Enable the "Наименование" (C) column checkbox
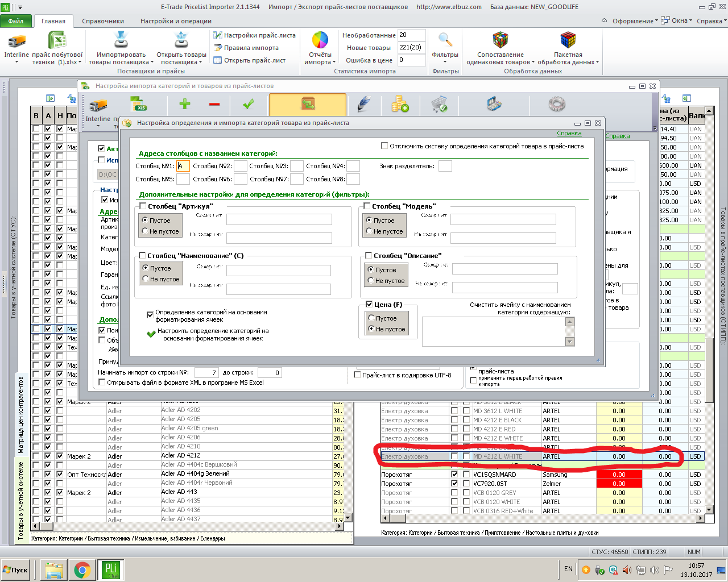Screen dimensions: 728x582 [x=143, y=256]
